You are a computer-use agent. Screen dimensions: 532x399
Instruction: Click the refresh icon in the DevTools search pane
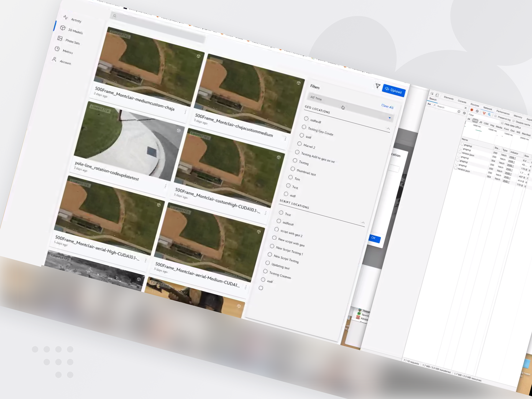tap(459, 112)
